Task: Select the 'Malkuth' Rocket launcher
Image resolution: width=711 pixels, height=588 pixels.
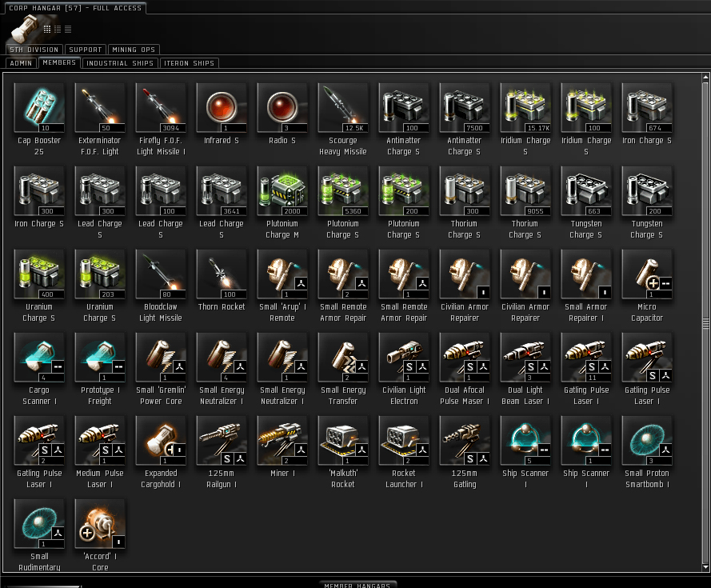Action: [343, 441]
